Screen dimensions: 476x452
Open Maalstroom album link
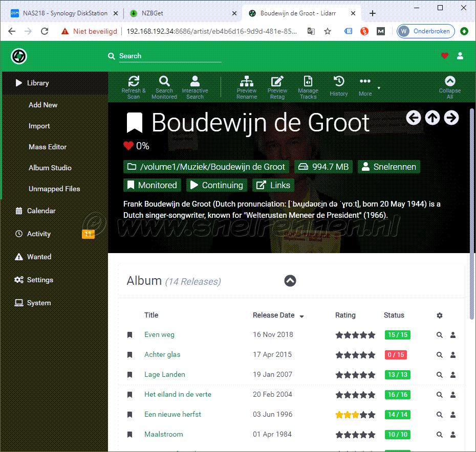point(164,435)
